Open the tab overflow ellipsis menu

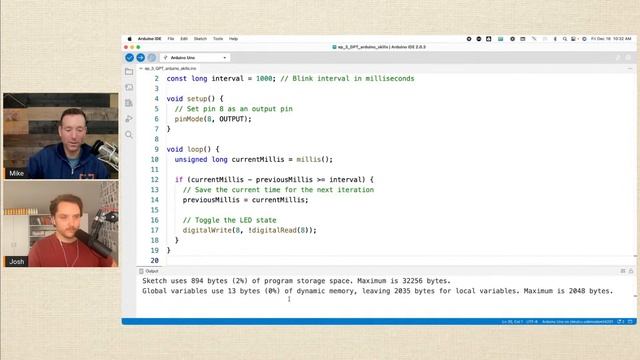tap(630, 69)
